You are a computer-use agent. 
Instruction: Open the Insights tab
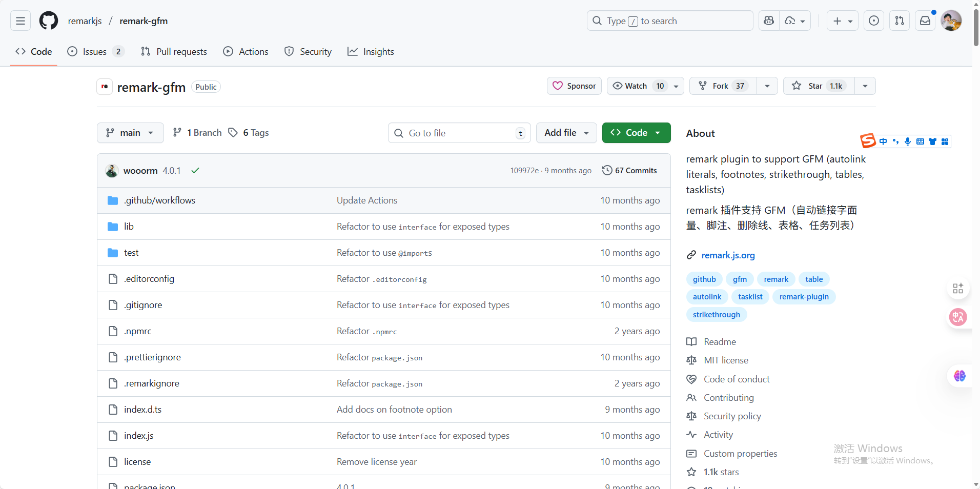coord(371,52)
